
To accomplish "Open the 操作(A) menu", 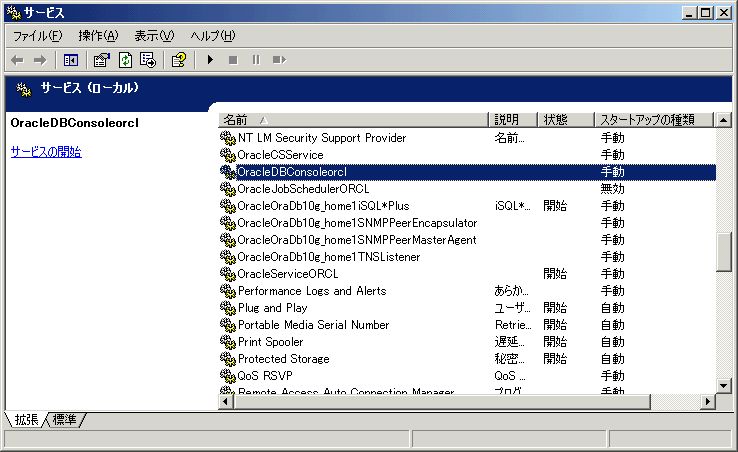I will click(98, 36).
